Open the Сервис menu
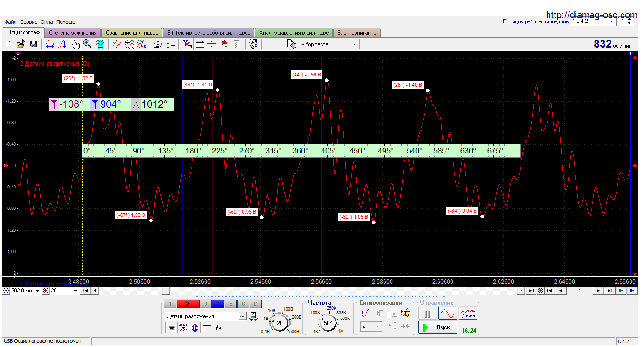Image resolution: width=644 pixels, height=347 pixels. click(29, 22)
